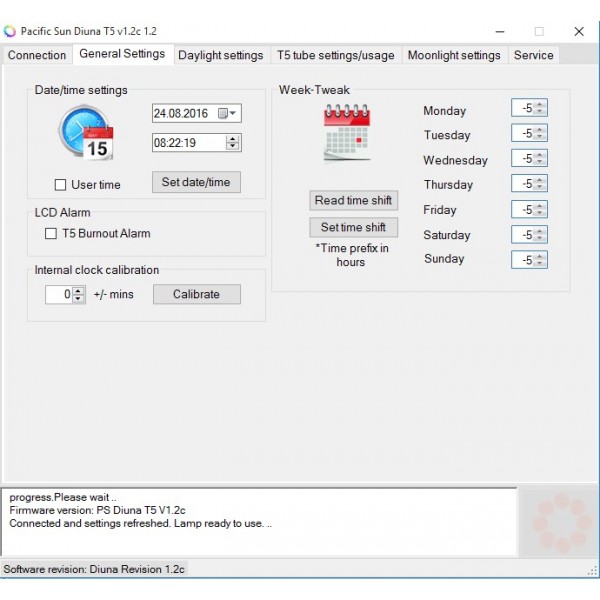The height and width of the screenshot is (600, 600).
Task: Click the Calibrate button
Action: coord(196,294)
